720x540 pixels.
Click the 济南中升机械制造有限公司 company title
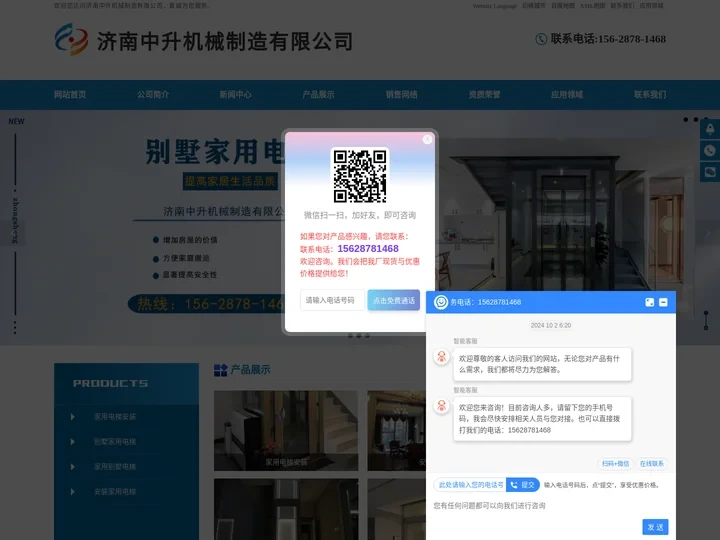pos(225,41)
